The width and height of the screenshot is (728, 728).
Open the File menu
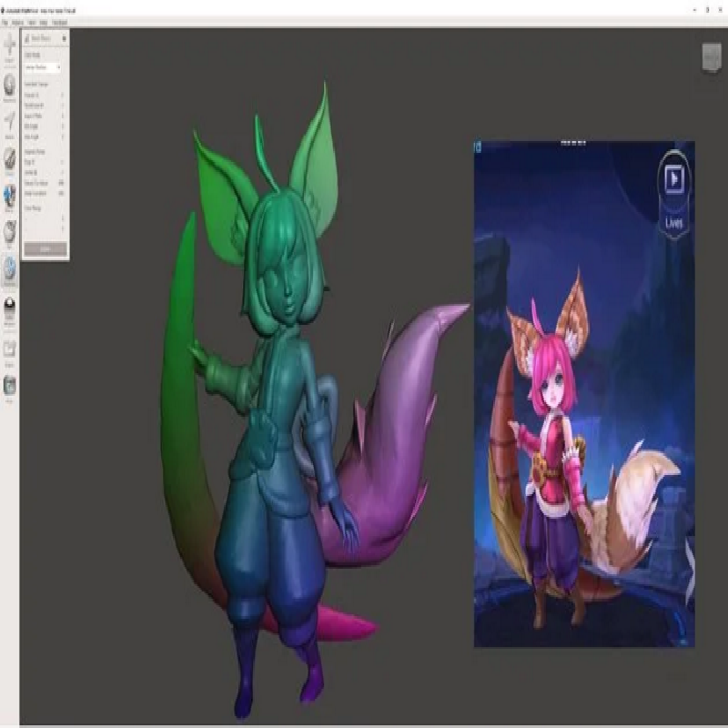coord(5,22)
